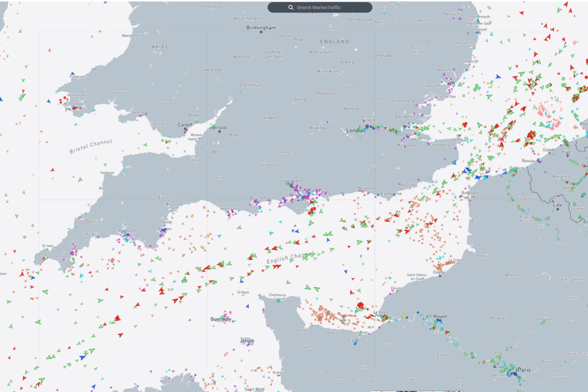Screen dimensions: 588x392
Task: Select the green port circle at Newport
Action: pos(197,122)
